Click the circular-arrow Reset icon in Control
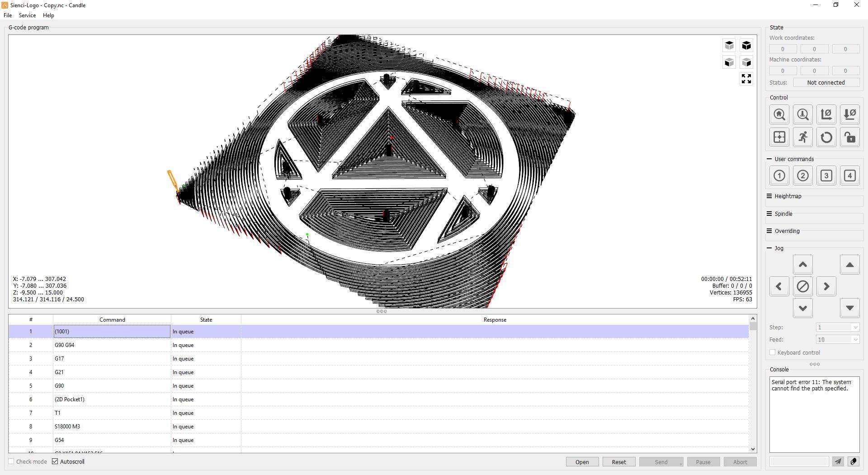The width and height of the screenshot is (868, 475). 826,137
